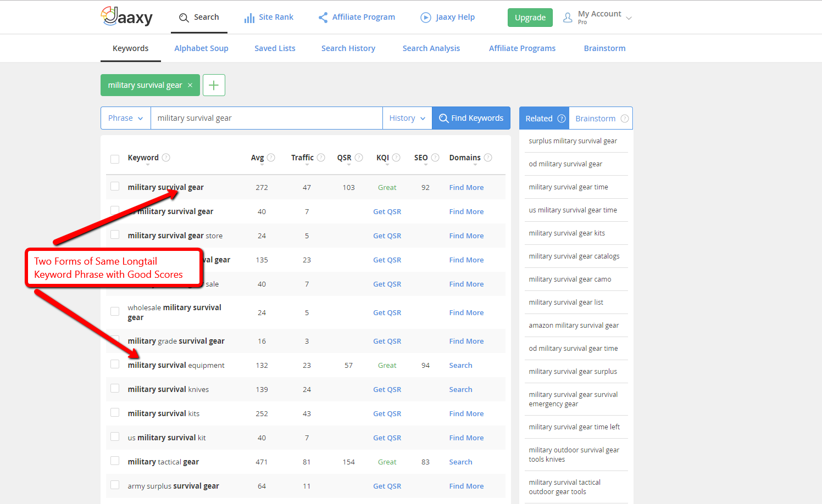Check the box for military survival equipment
The width and height of the screenshot is (822, 504).
[x=115, y=364]
